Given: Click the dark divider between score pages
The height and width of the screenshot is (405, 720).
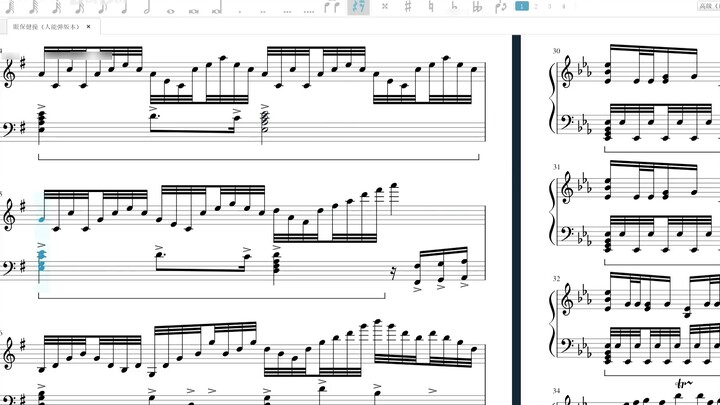Looking at the screenshot, I should pyautogui.click(x=516, y=219).
